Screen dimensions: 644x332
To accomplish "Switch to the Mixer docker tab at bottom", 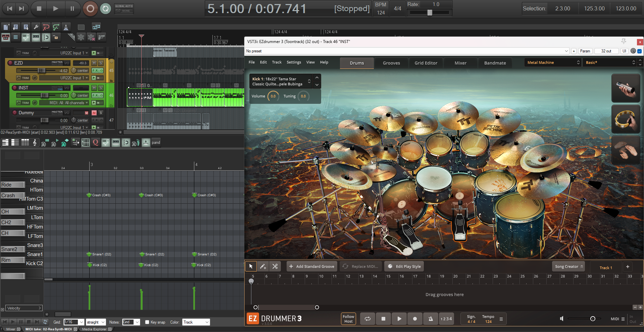I will pos(11,329).
